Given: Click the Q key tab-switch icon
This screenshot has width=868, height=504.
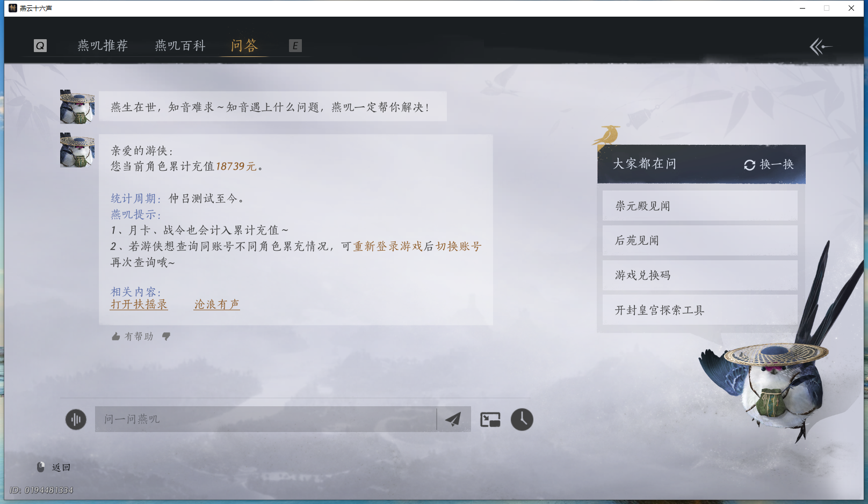Looking at the screenshot, I should coord(40,46).
